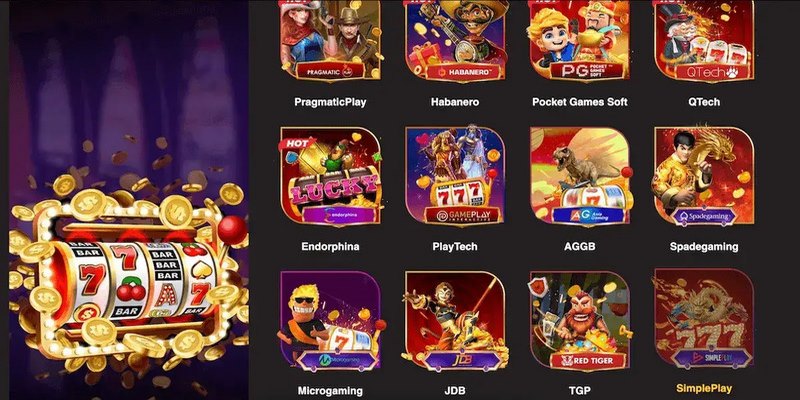Select the PlayTech 777 provider tile
This screenshot has width=800, height=400.
[455, 176]
